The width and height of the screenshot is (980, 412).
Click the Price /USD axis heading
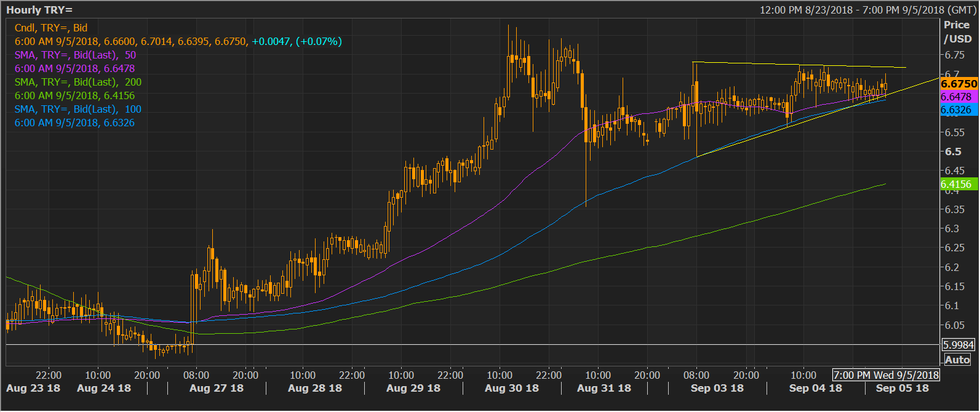click(957, 32)
